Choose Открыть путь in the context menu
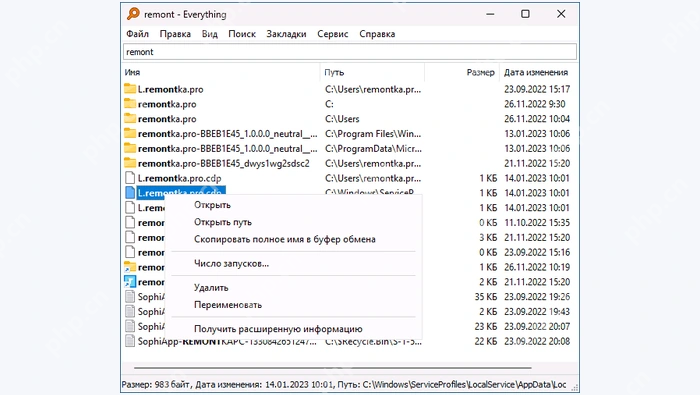 pyautogui.click(x=223, y=222)
